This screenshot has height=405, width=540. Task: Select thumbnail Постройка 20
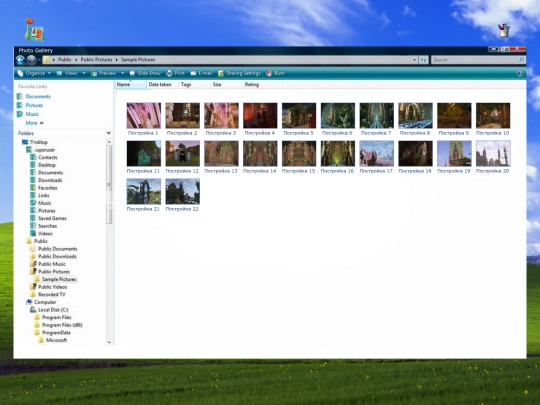(x=493, y=157)
